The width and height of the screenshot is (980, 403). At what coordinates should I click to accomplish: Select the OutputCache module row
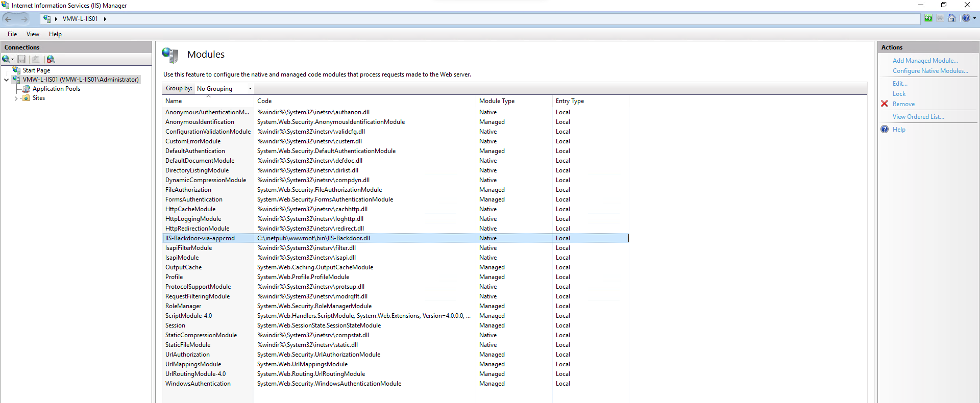tap(396, 267)
